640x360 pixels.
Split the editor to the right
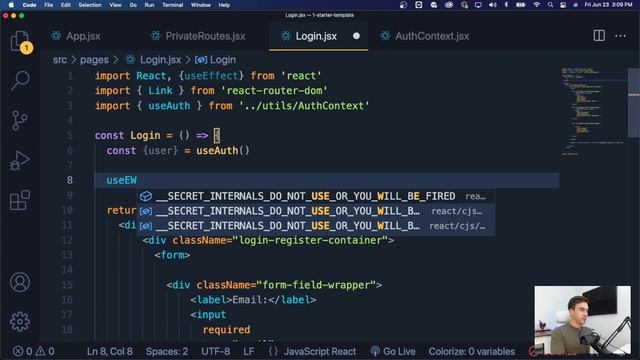click(599, 36)
